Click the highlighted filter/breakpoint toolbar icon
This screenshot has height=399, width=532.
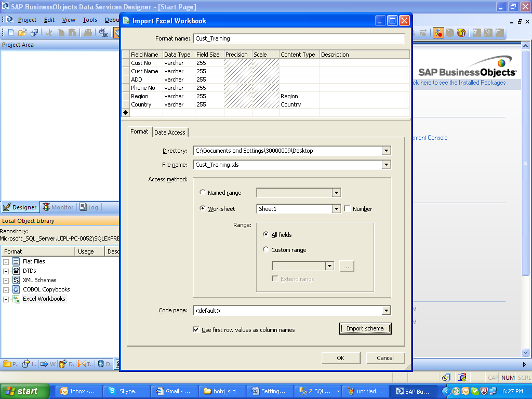pos(438,33)
